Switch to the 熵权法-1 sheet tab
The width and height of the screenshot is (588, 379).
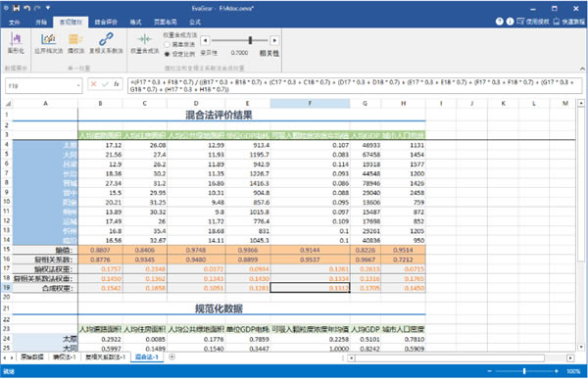point(64,357)
